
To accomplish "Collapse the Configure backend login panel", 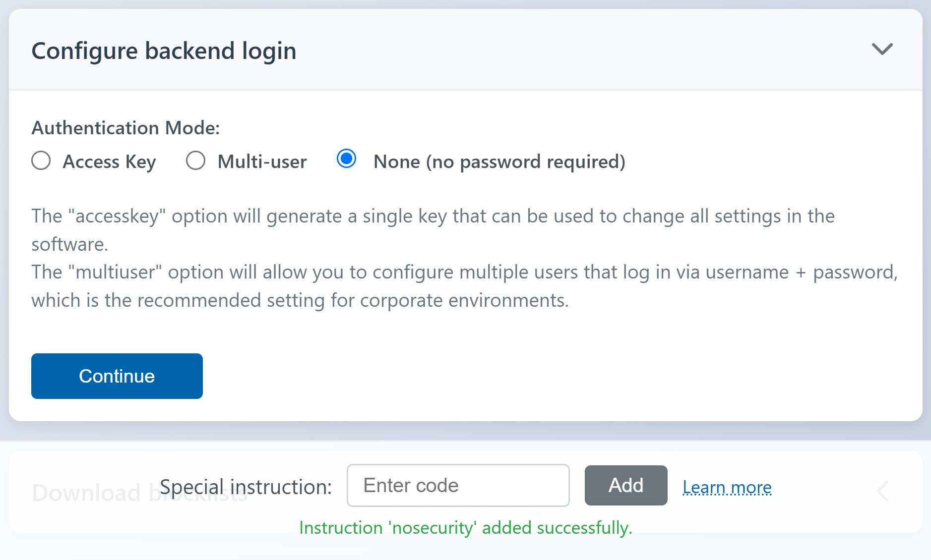I will tap(882, 49).
